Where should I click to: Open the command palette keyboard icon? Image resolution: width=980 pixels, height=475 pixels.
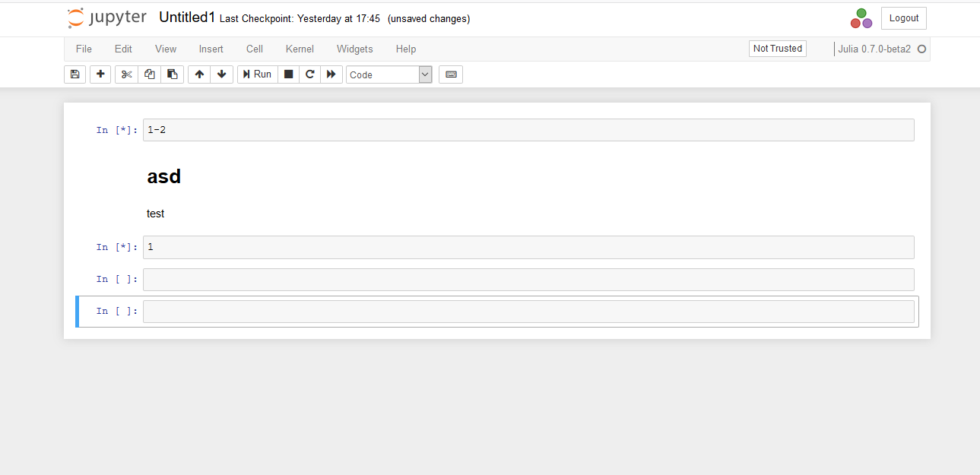pos(450,74)
